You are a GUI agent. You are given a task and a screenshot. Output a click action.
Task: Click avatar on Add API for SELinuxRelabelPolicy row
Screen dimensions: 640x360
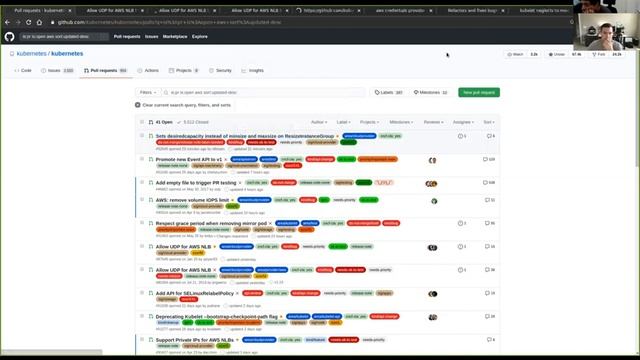pyautogui.click(x=433, y=294)
